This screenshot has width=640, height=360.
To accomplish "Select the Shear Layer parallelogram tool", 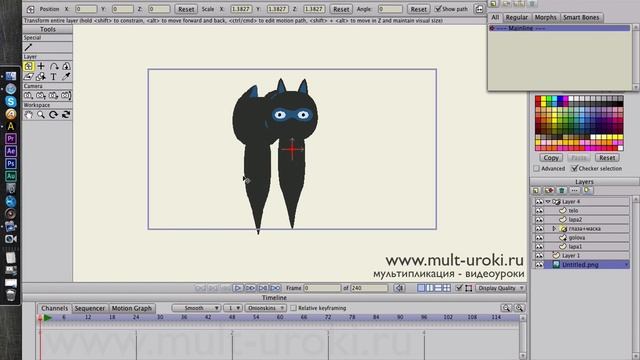I will [28, 76].
